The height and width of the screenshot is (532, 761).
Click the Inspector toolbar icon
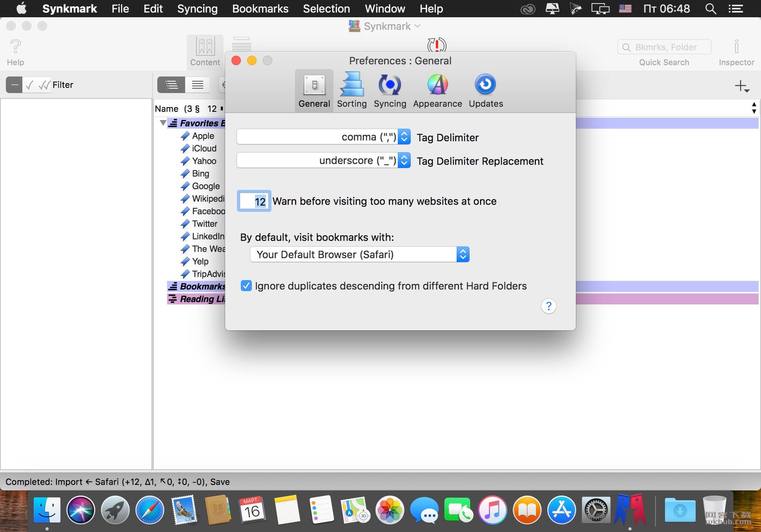(736, 52)
